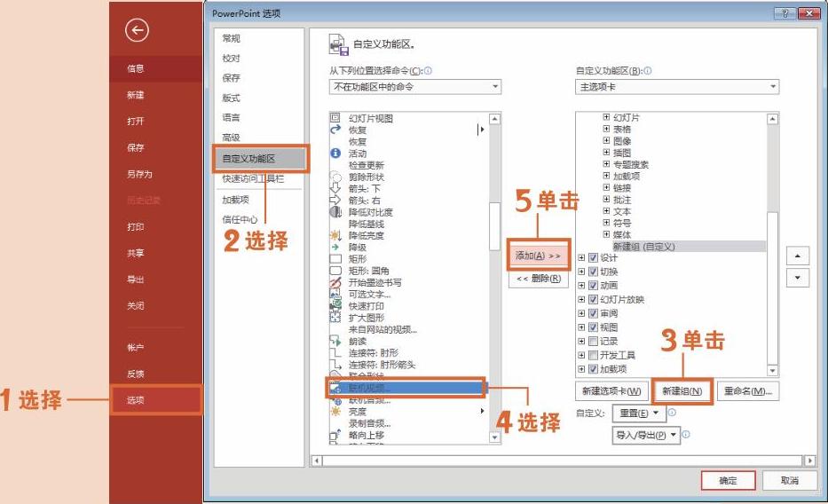828x504 pixels.
Task: Click the move up arrow button
Action: [x=797, y=256]
